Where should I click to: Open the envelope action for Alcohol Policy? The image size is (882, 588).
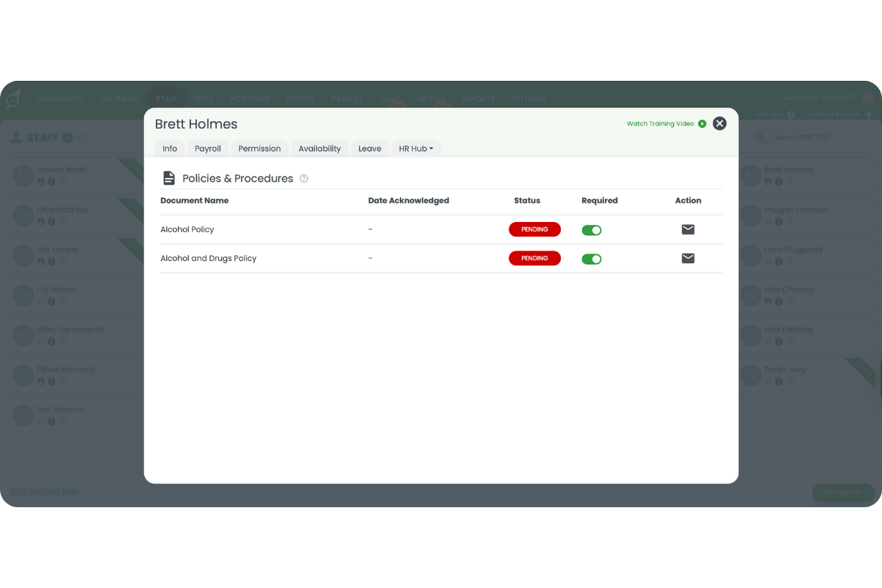[688, 229]
